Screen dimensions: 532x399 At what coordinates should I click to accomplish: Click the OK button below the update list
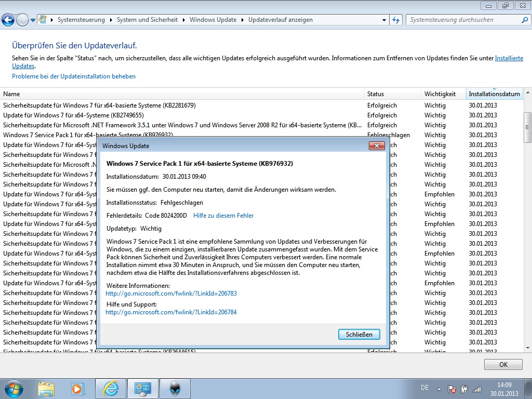click(503, 364)
